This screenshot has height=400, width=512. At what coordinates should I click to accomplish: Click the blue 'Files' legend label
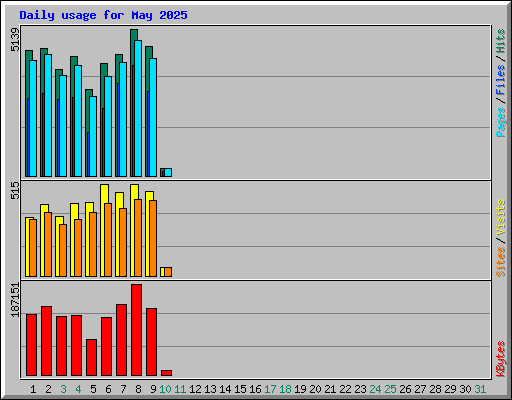tap(500, 79)
